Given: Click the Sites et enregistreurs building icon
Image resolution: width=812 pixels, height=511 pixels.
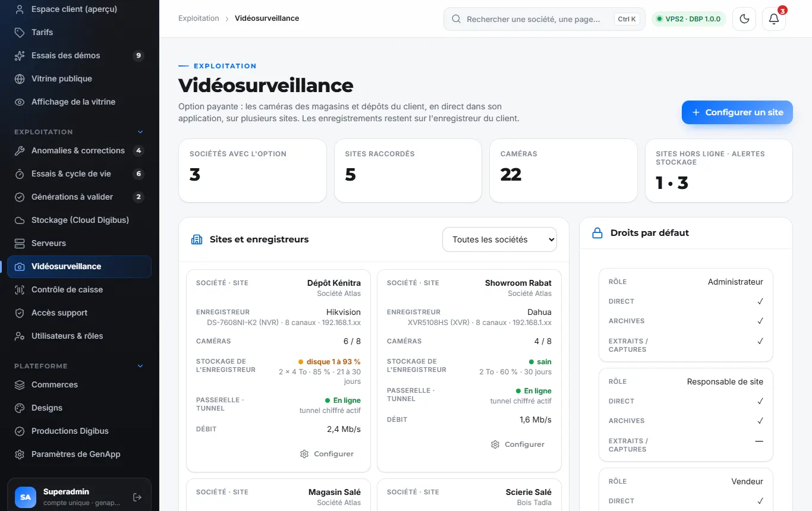Looking at the screenshot, I should point(197,239).
